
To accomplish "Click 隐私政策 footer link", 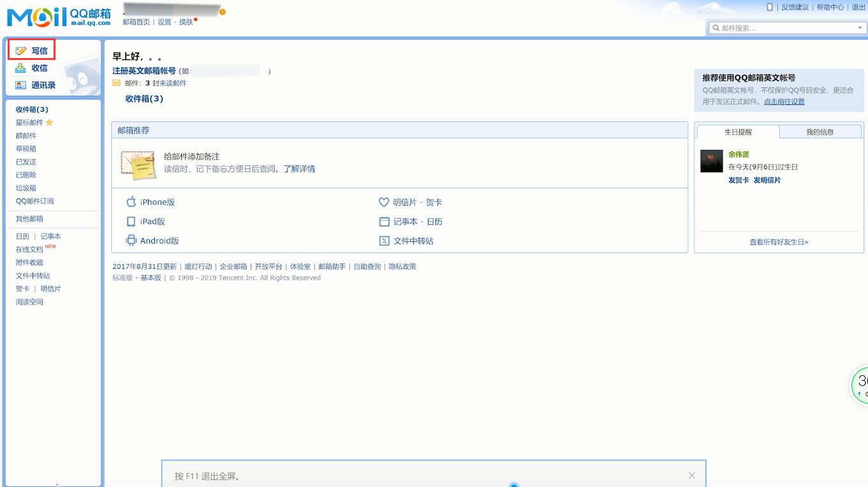I will [x=402, y=267].
